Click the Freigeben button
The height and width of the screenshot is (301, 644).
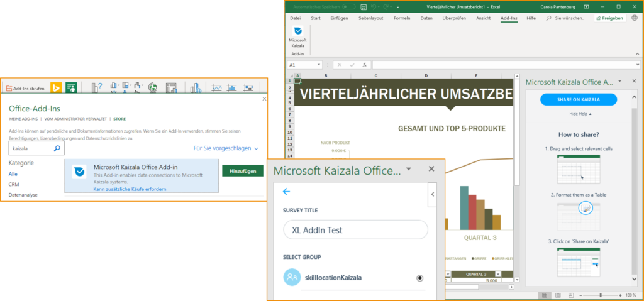610,18
